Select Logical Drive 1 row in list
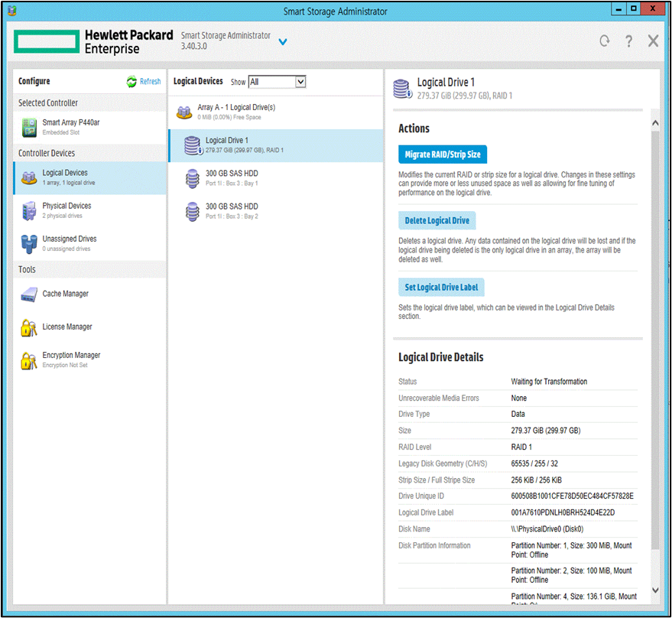The image size is (672, 618). 275,146
